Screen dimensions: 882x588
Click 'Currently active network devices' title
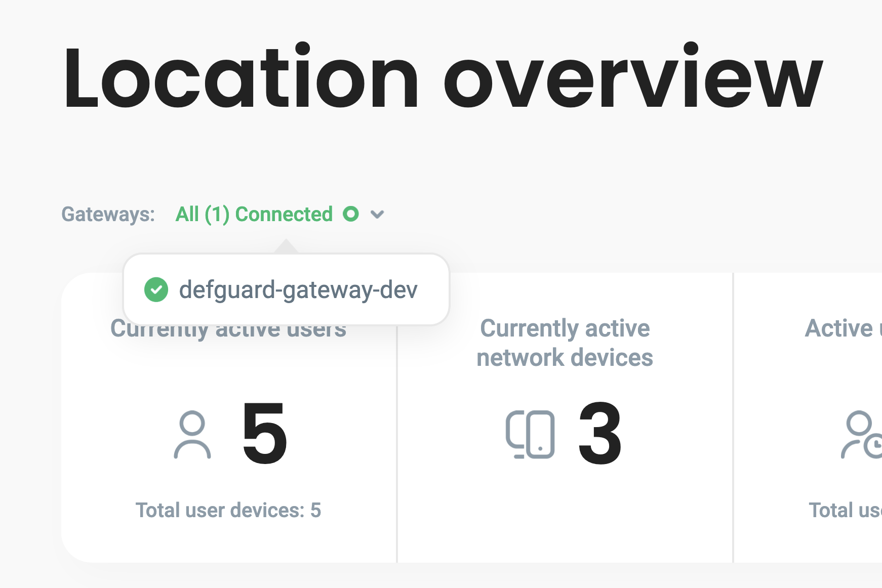[x=565, y=343]
